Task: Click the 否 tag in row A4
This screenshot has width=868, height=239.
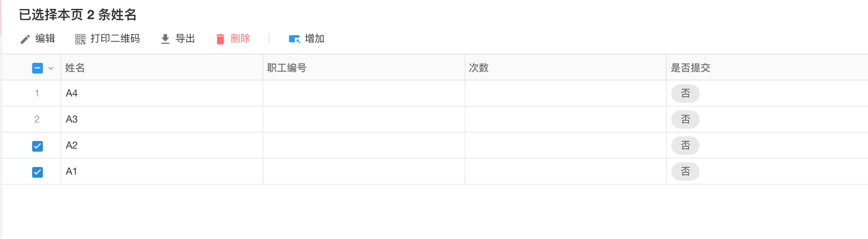Action: [685, 93]
